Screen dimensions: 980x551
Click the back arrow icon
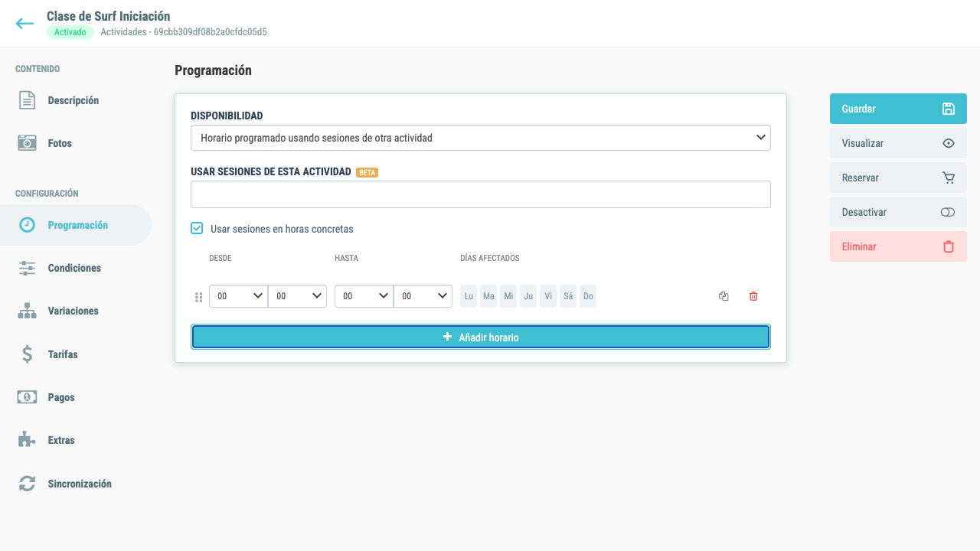24,24
